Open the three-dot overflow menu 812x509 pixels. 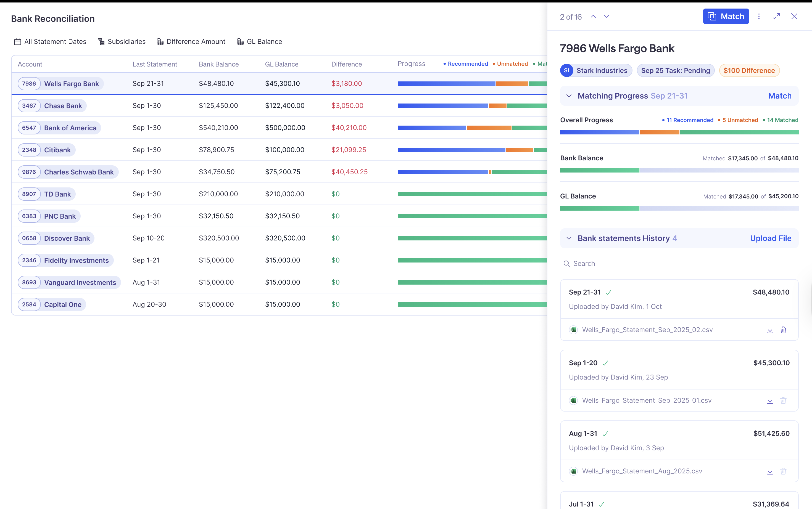[759, 16]
